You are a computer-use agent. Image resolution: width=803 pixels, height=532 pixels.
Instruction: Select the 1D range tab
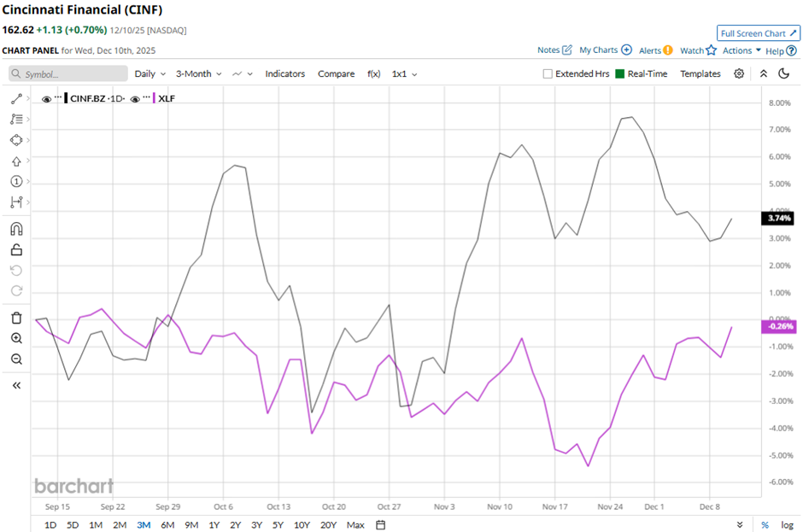click(x=50, y=525)
